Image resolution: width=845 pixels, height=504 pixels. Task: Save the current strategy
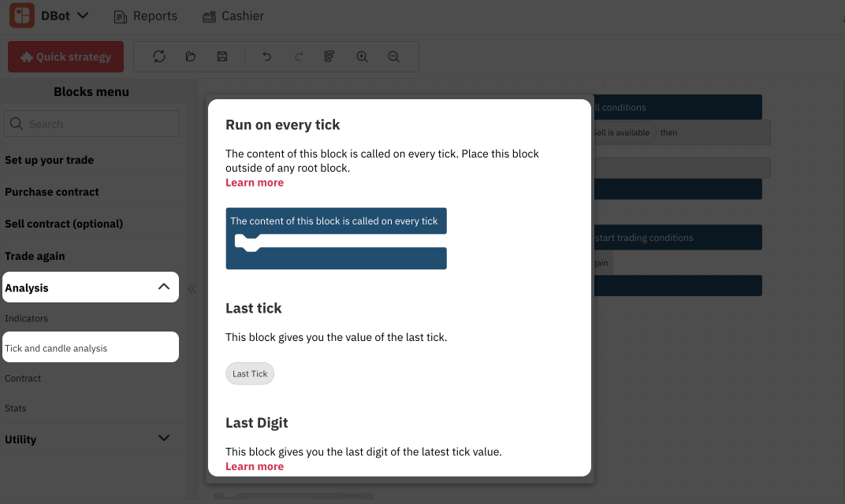[x=221, y=56]
